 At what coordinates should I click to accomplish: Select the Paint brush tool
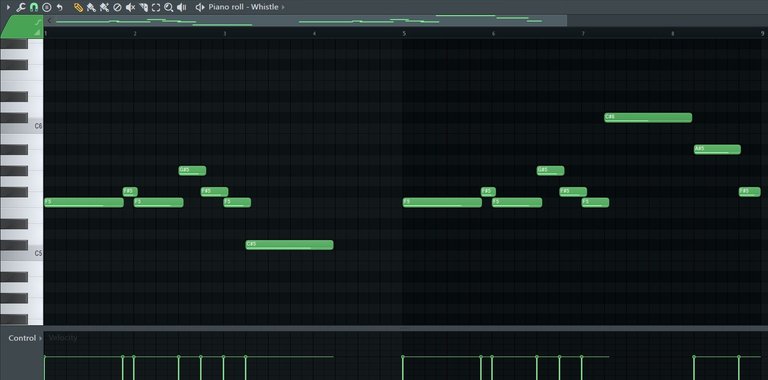coord(91,7)
